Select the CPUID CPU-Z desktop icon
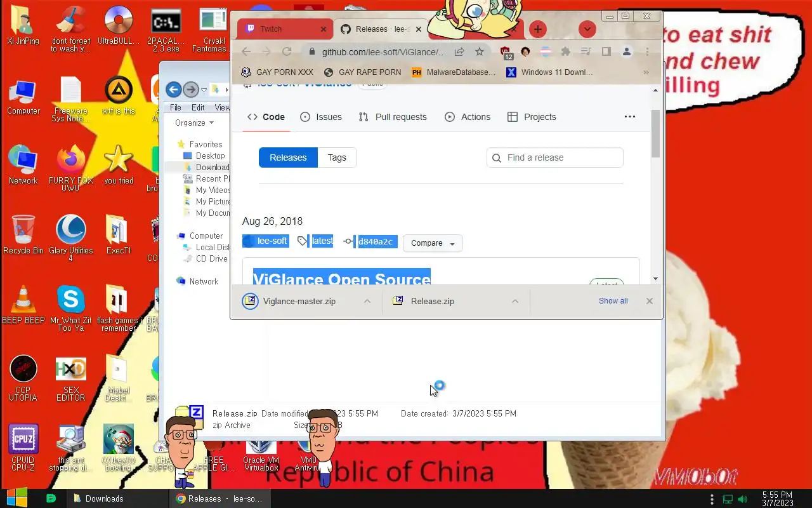The width and height of the screenshot is (812, 508). coord(23,448)
